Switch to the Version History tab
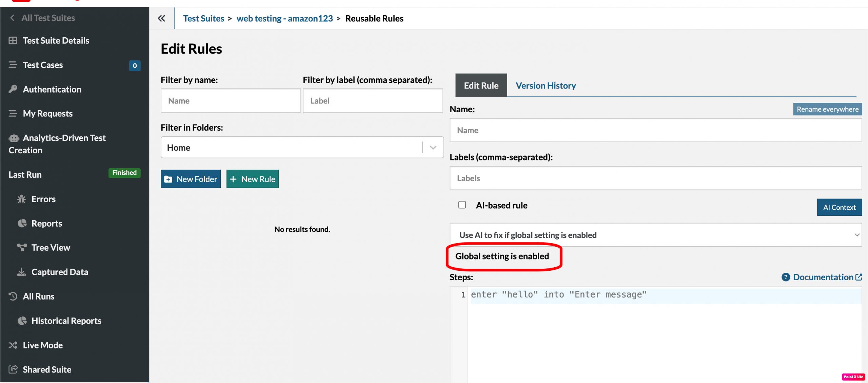Screen dimensions: 868x383 546,85
